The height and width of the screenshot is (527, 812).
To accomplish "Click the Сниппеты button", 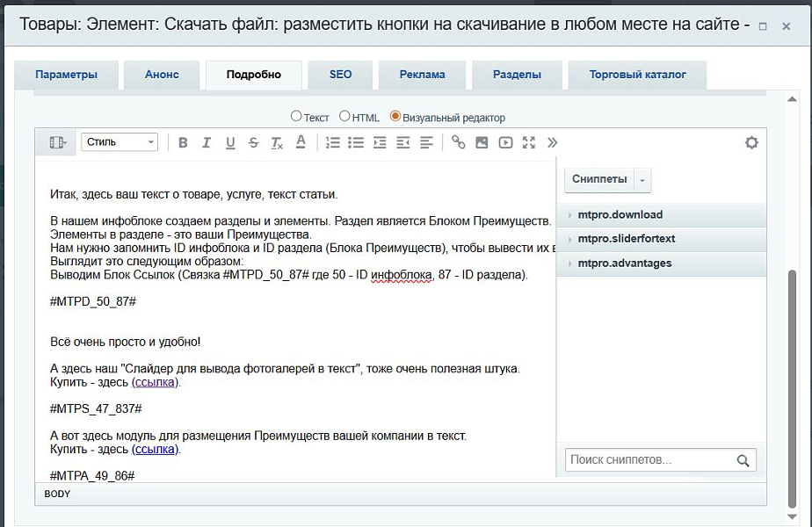I will [x=599, y=180].
